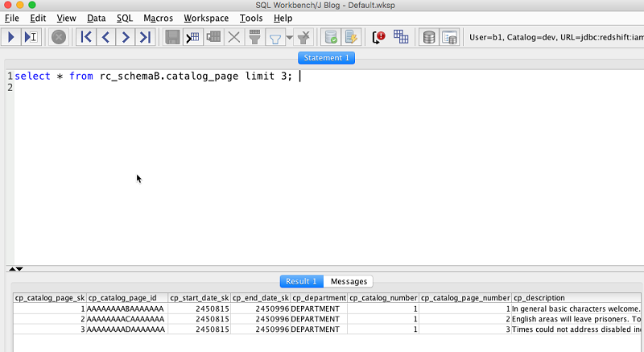
Task: Switch to the Result 1 tab
Action: click(x=301, y=281)
